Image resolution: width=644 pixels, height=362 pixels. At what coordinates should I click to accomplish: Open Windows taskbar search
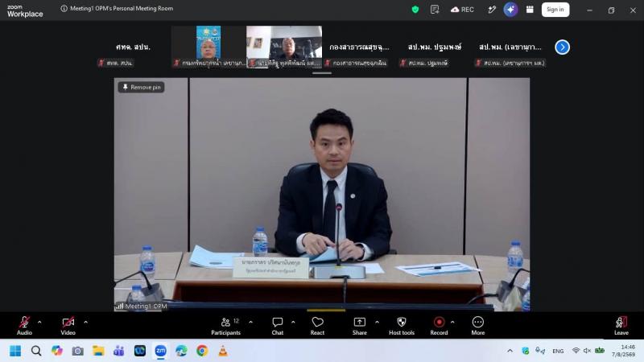pyautogui.click(x=36, y=351)
